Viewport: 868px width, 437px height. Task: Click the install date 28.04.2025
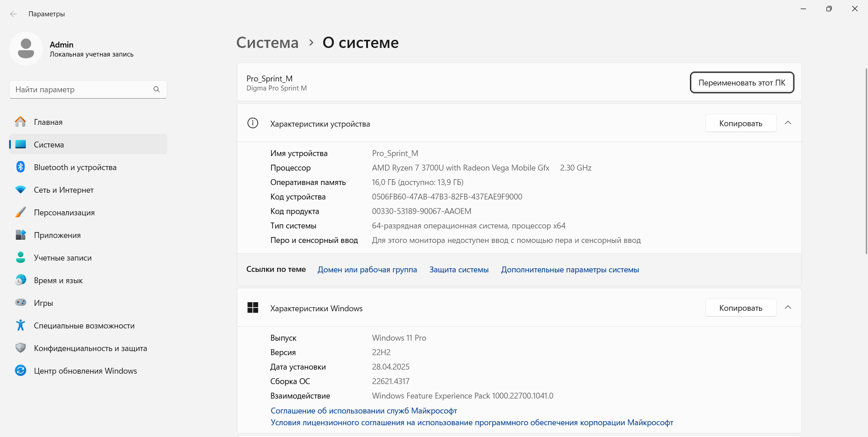(391, 367)
